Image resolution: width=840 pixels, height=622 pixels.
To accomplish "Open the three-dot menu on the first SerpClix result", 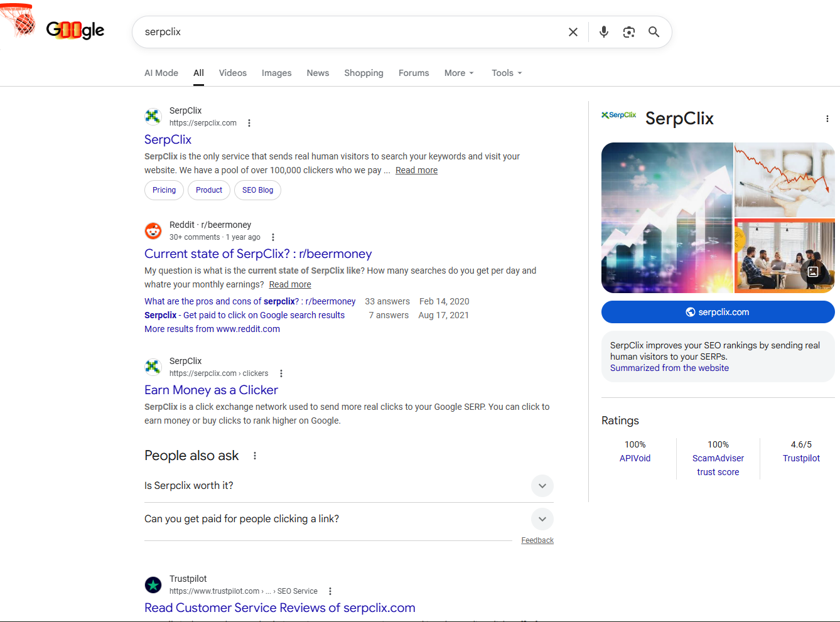I will [249, 123].
